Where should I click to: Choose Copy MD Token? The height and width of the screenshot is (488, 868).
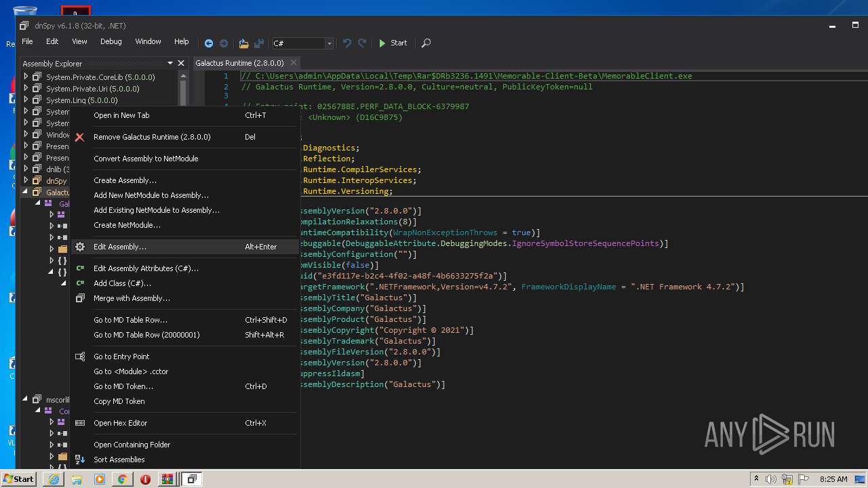[x=185, y=401]
